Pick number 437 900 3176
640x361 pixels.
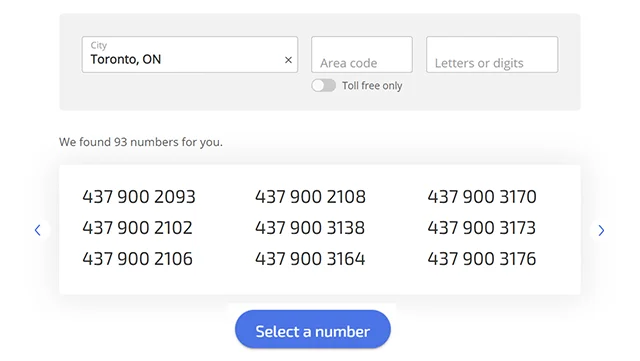click(482, 258)
